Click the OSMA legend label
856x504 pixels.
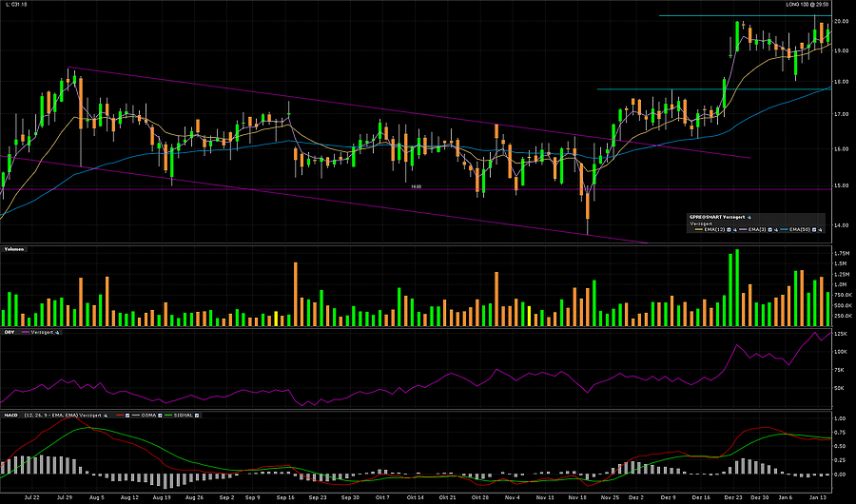pos(149,416)
